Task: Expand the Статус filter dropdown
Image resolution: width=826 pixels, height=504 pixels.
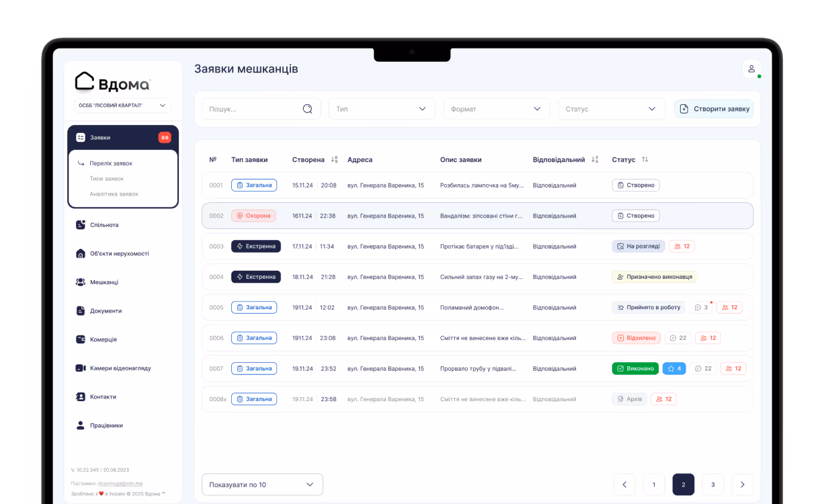Action: [611, 109]
